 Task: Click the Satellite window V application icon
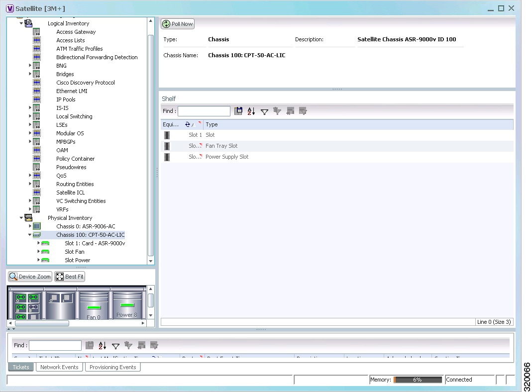10,8
